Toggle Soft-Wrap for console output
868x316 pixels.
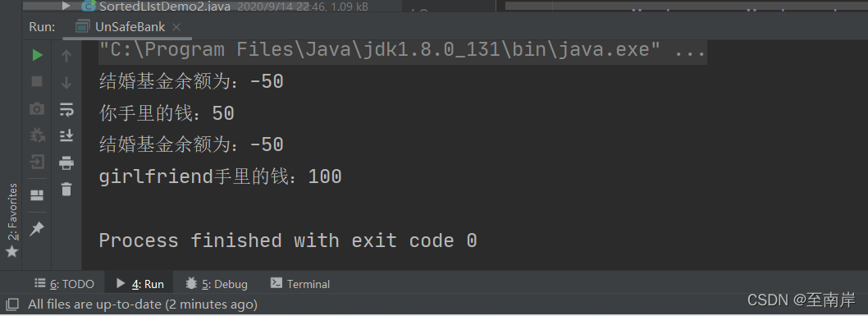[x=66, y=109]
